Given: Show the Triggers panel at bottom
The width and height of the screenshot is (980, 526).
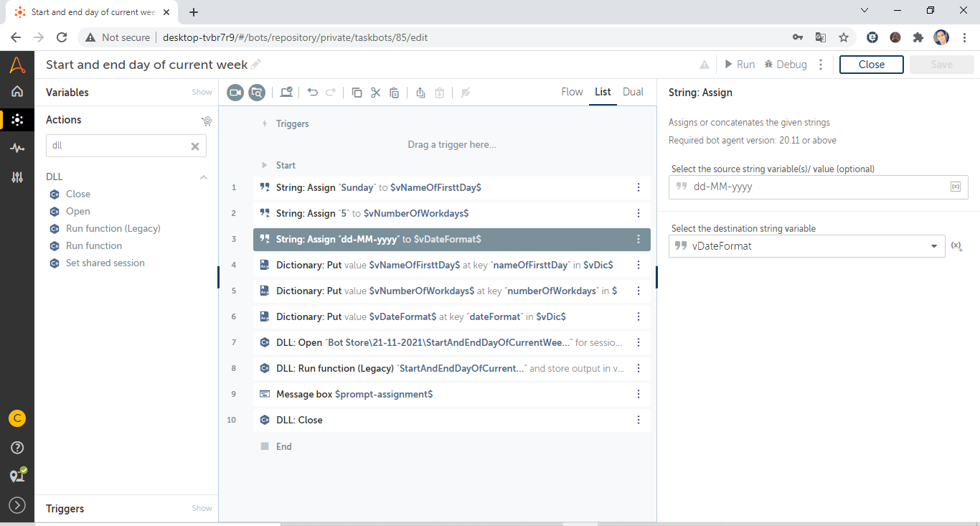Looking at the screenshot, I should [x=202, y=508].
